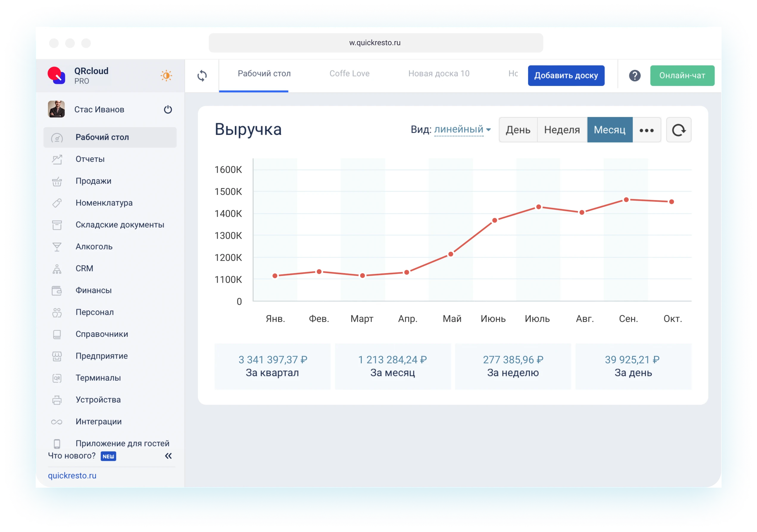Viewport: 757px width, 532px height.
Task: Open the three dots period options
Action: tap(647, 130)
